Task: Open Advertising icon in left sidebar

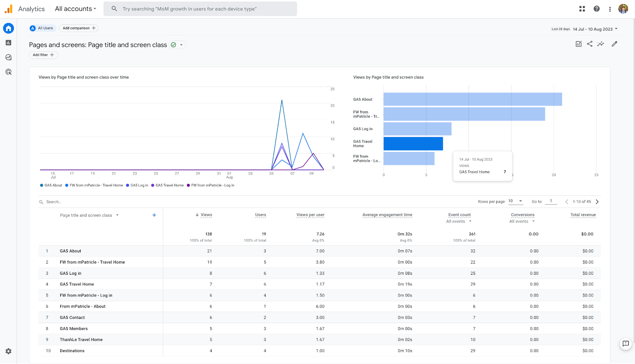Action: (x=8, y=72)
